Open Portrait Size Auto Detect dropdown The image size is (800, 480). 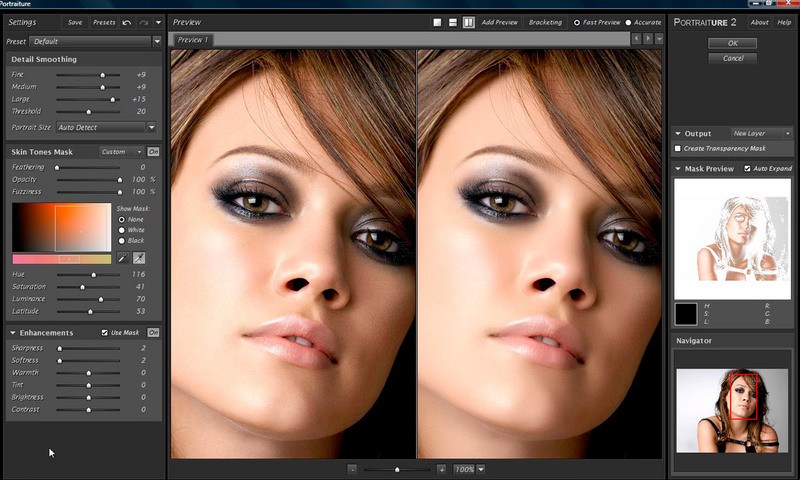(x=106, y=128)
